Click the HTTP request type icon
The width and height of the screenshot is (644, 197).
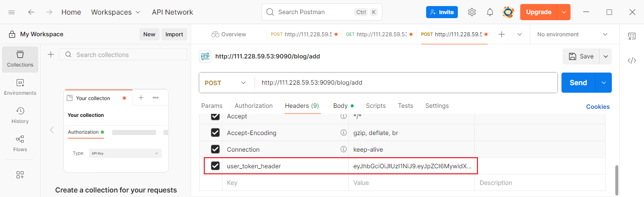[205, 56]
